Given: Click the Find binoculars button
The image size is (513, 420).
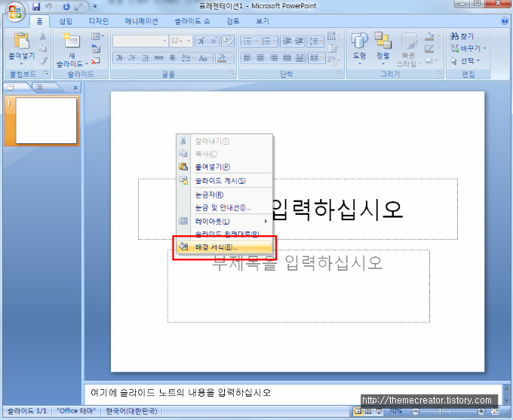Looking at the screenshot, I should [461, 36].
